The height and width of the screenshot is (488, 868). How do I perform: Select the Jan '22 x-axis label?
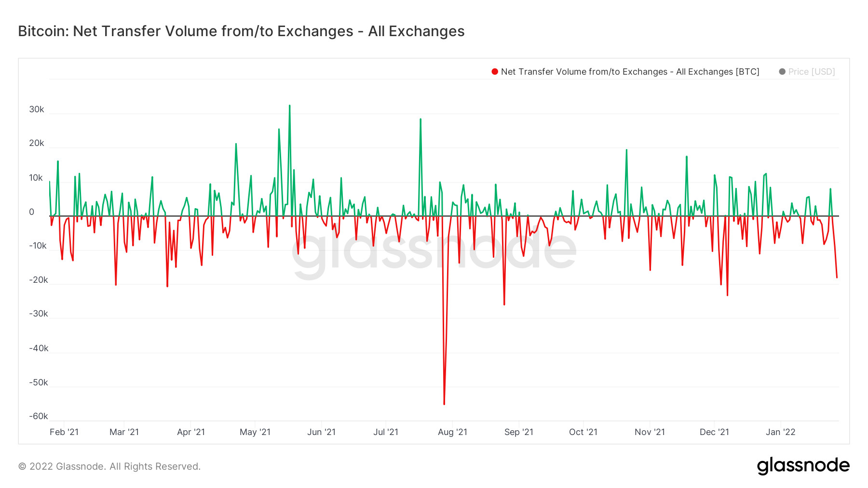tap(780, 432)
